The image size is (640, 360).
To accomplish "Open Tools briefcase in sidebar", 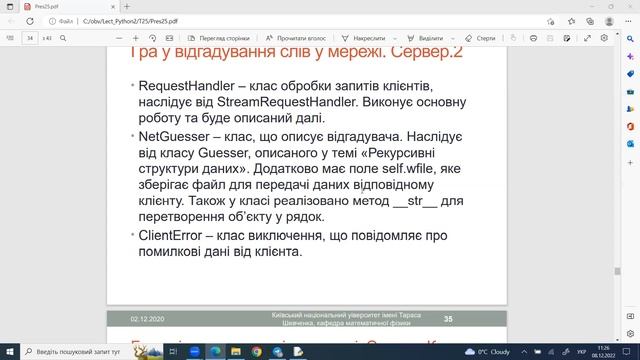I will pos(630,92).
